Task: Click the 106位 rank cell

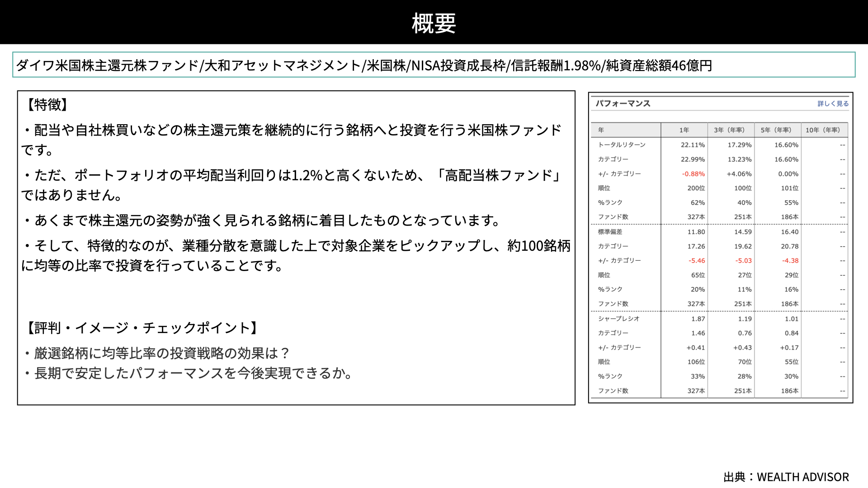Action: pos(696,362)
